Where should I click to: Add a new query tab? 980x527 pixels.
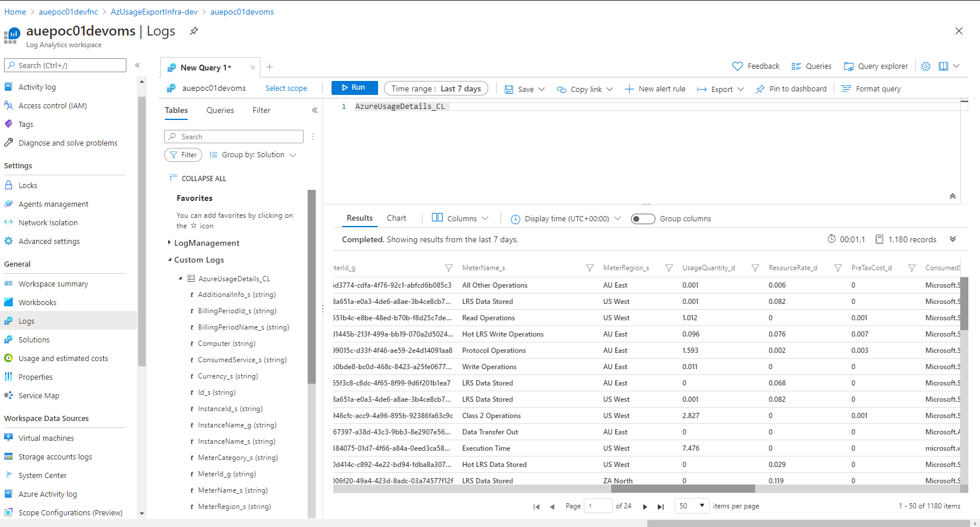270,67
